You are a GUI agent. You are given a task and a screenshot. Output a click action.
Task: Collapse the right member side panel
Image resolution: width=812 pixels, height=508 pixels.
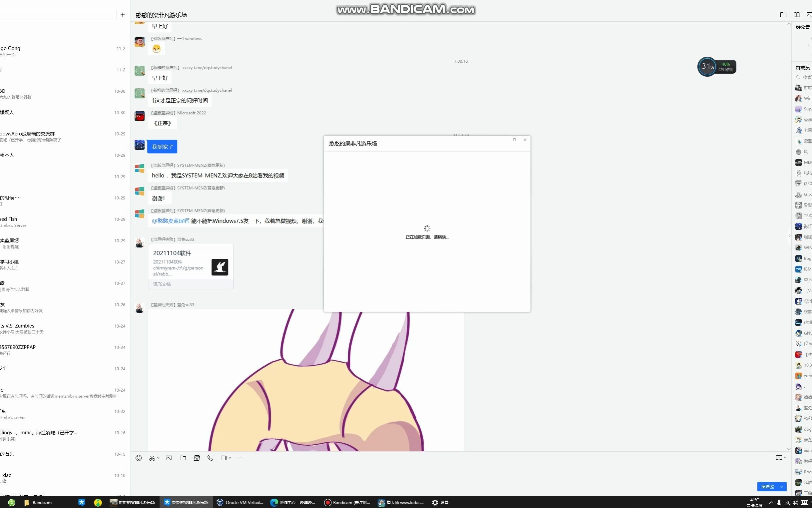(x=789, y=236)
